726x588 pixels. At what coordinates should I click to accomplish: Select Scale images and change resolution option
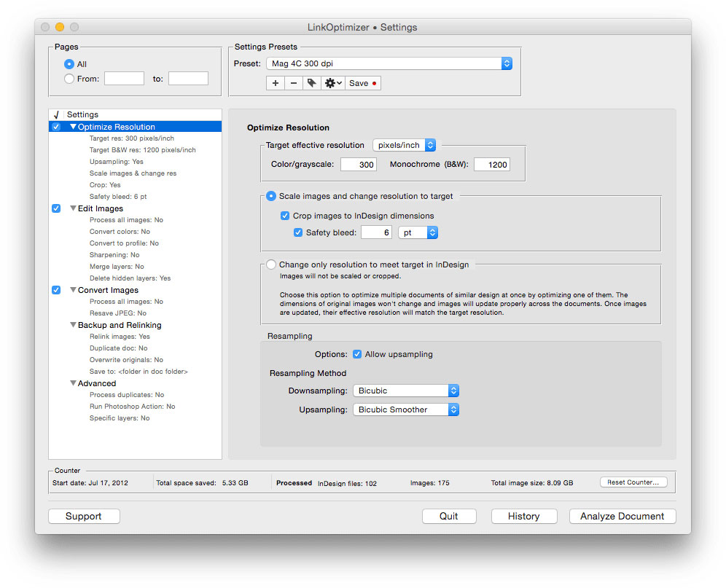[x=271, y=196]
